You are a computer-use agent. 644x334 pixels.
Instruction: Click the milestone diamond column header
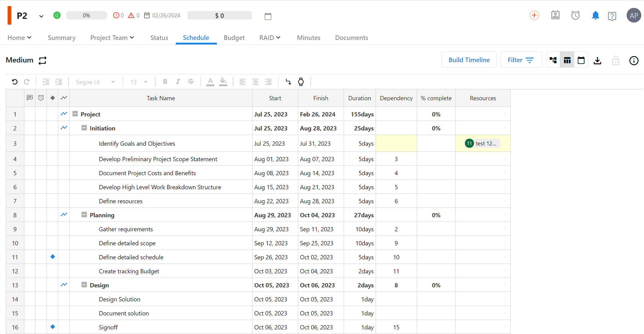click(52, 98)
